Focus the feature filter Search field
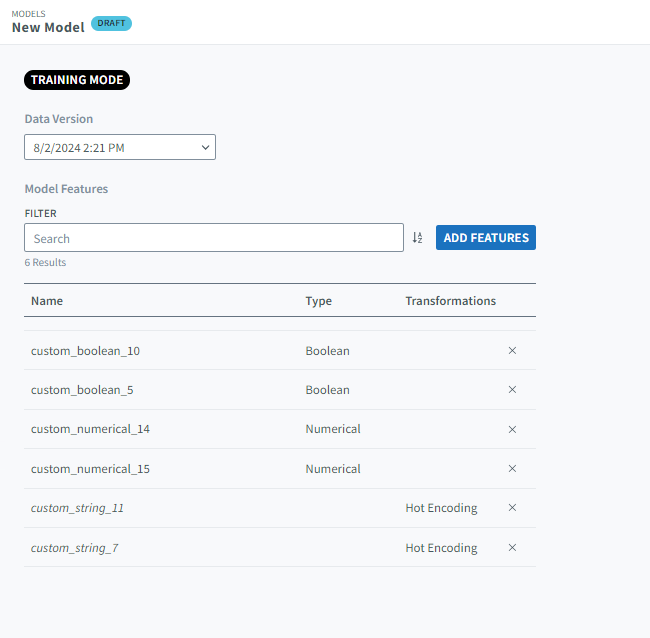The height and width of the screenshot is (638, 650). pos(214,238)
